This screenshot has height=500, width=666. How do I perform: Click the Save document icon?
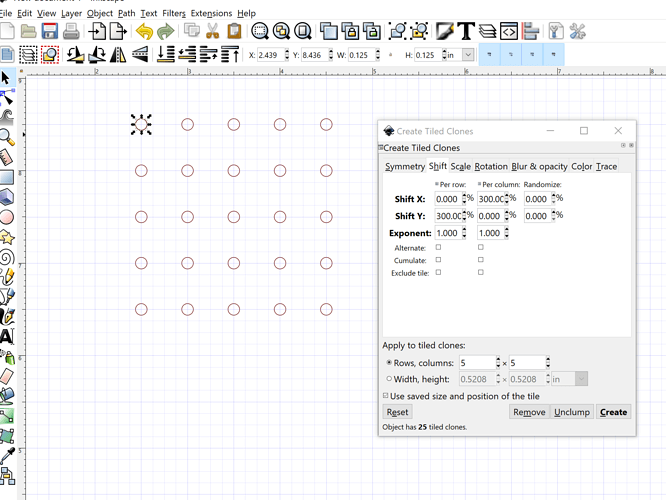pos(50,31)
